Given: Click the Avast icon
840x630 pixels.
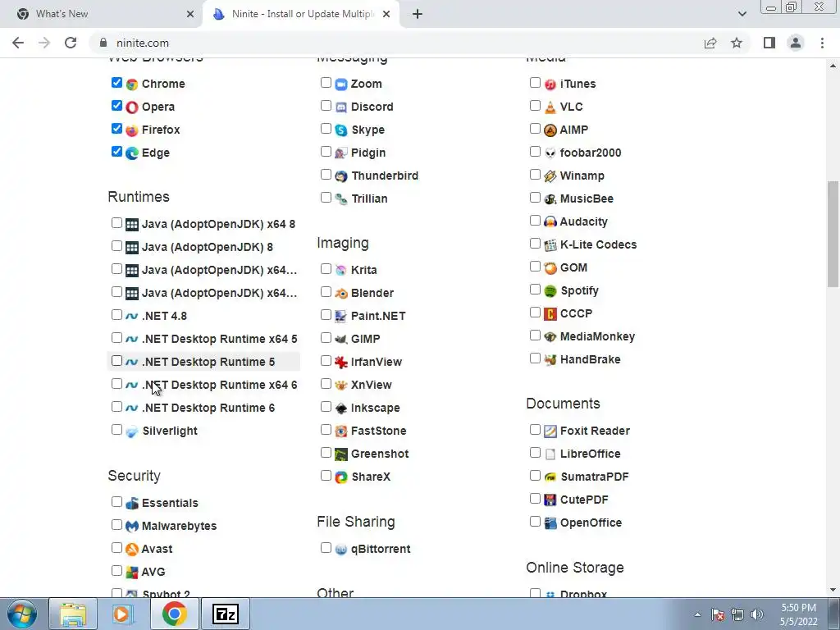Looking at the screenshot, I should click(x=132, y=549).
